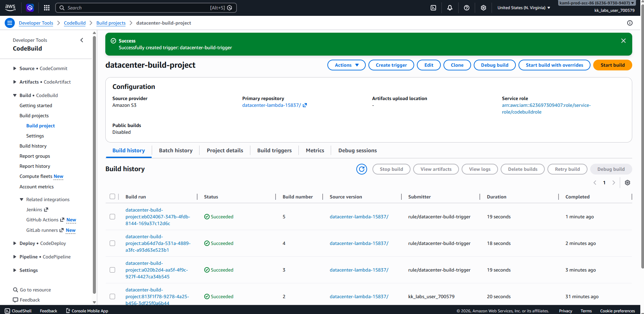Tick the checkbox for build number 3

(112, 270)
